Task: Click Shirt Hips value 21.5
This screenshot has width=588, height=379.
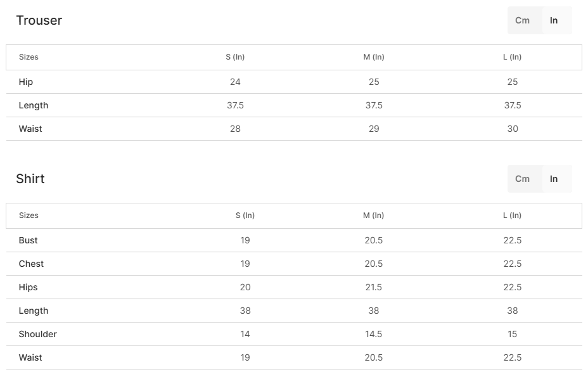Action: tap(374, 287)
